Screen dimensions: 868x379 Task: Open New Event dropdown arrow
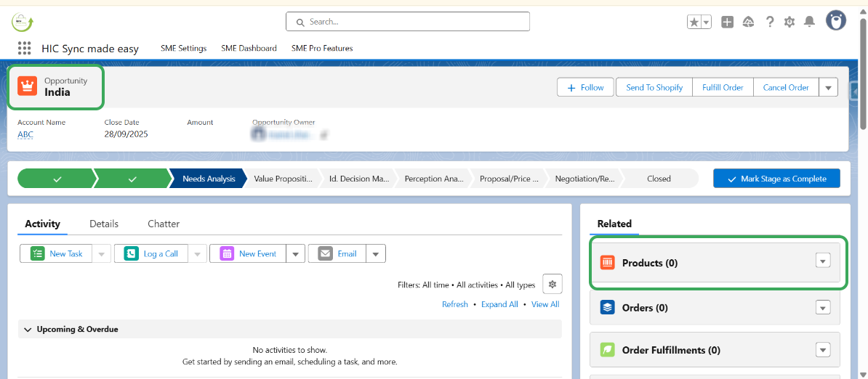pos(296,254)
